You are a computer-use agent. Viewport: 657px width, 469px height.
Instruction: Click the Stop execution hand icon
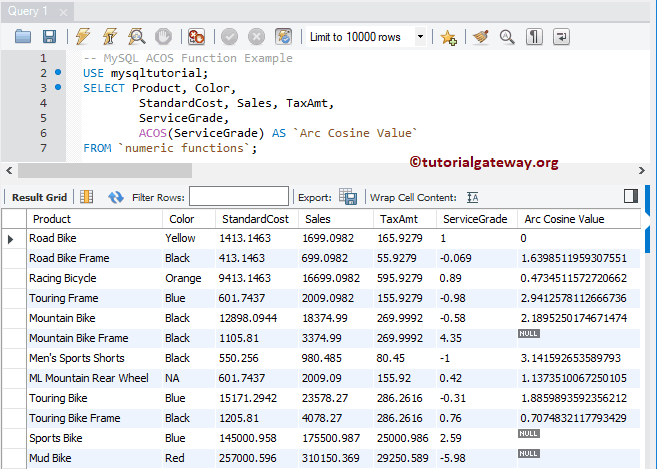tap(163, 37)
